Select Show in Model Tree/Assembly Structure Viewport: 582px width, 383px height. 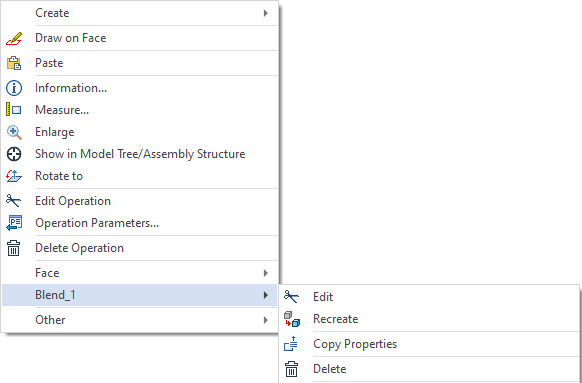tap(140, 154)
